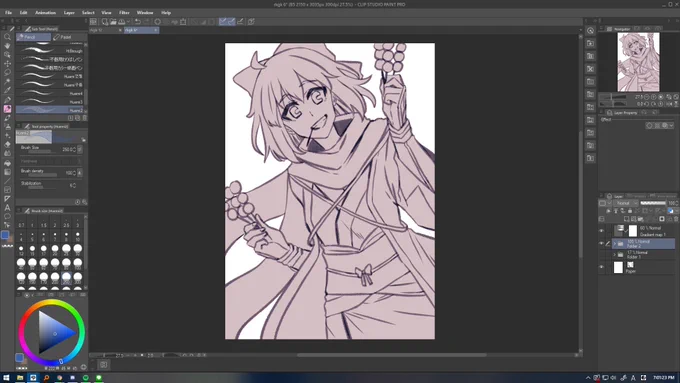Select the Pen tool
The width and height of the screenshot is (680, 383).
(x=7, y=100)
